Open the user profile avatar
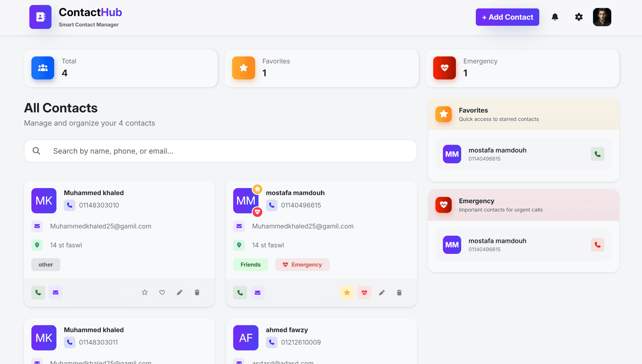The width and height of the screenshot is (642, 364). 602,17
